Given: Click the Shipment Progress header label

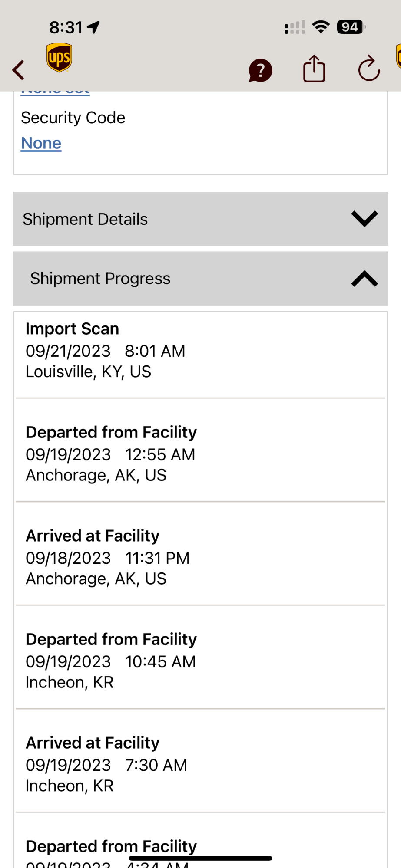Looking at the screenshot, I should point(100,279).
